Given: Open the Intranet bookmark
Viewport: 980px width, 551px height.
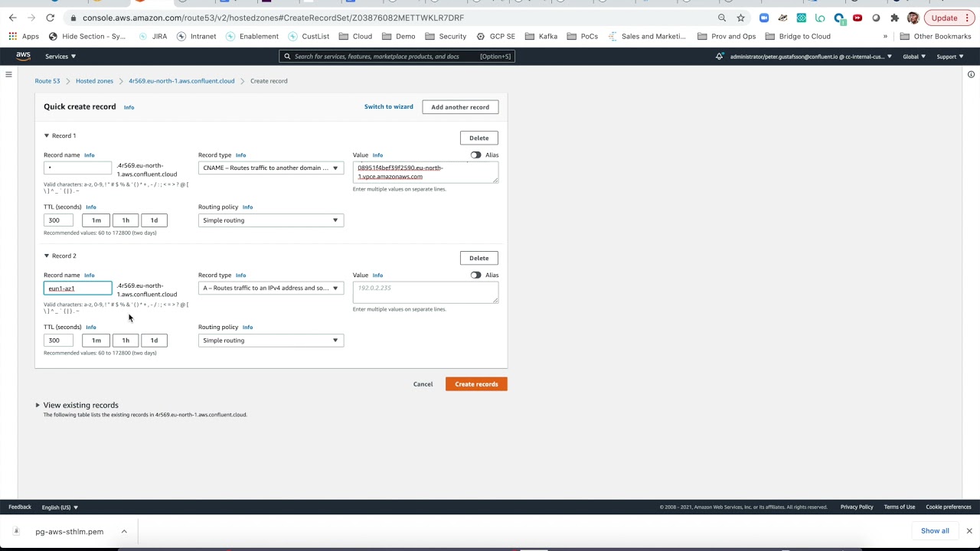Looking at the screenshot, I should point(196,36).
